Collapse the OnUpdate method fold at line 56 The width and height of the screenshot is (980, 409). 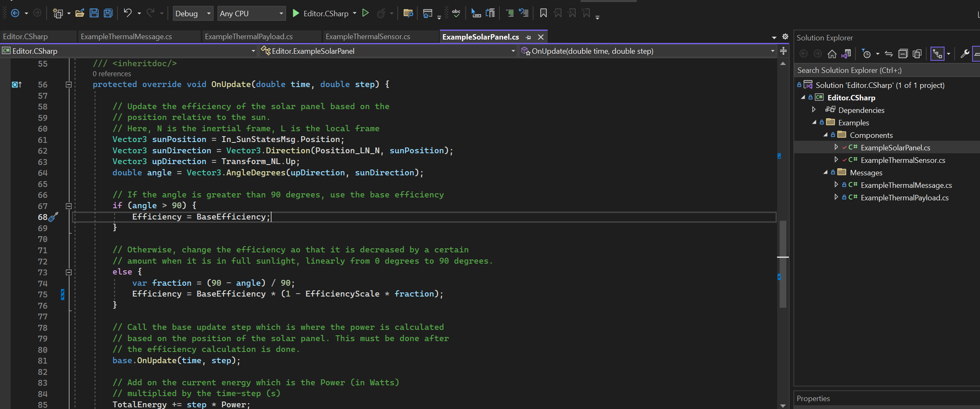(69, 85)
